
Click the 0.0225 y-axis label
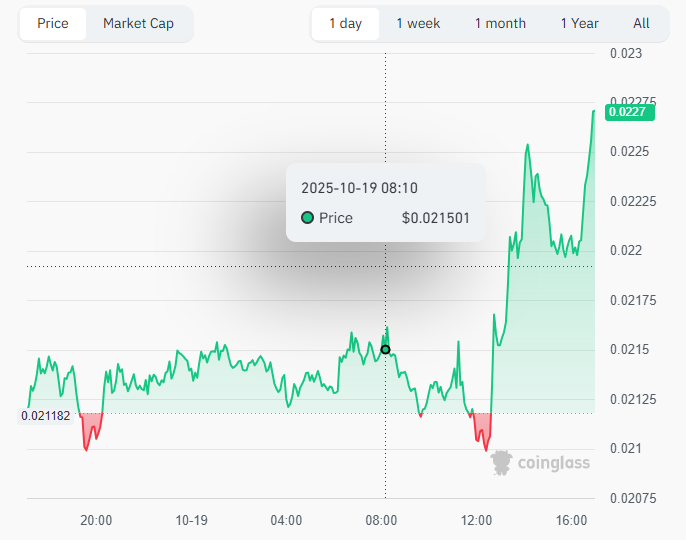pyautogui.click(x=629, y=152)
